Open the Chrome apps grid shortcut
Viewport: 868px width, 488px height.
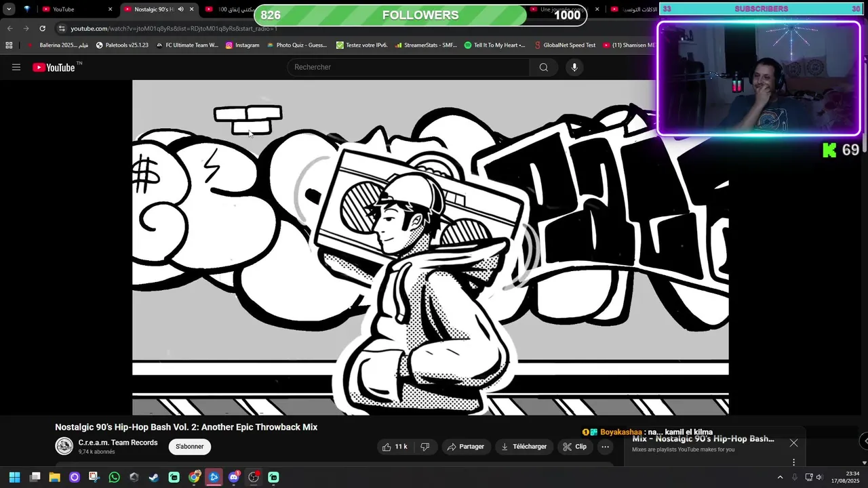pos(9,45)
